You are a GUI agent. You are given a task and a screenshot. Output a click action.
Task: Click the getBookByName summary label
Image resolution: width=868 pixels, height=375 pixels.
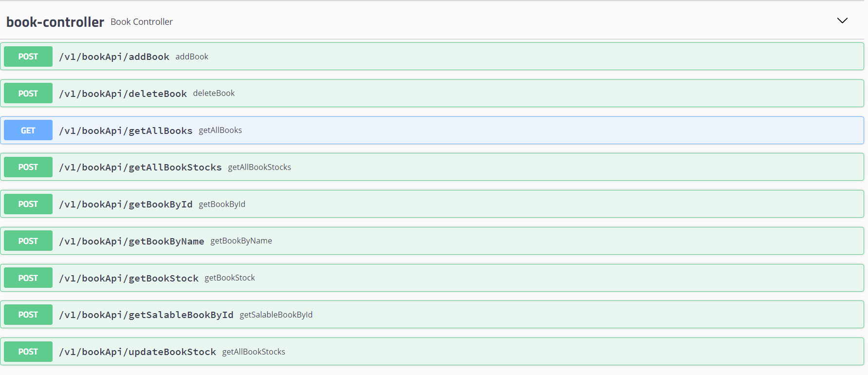tap(241, 241)
